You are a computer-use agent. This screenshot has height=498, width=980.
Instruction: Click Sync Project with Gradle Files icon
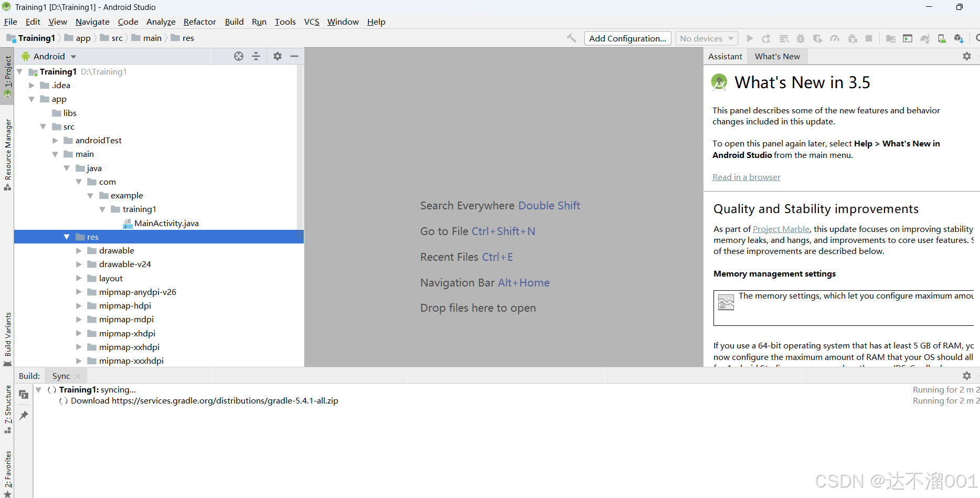pos(925,38)
